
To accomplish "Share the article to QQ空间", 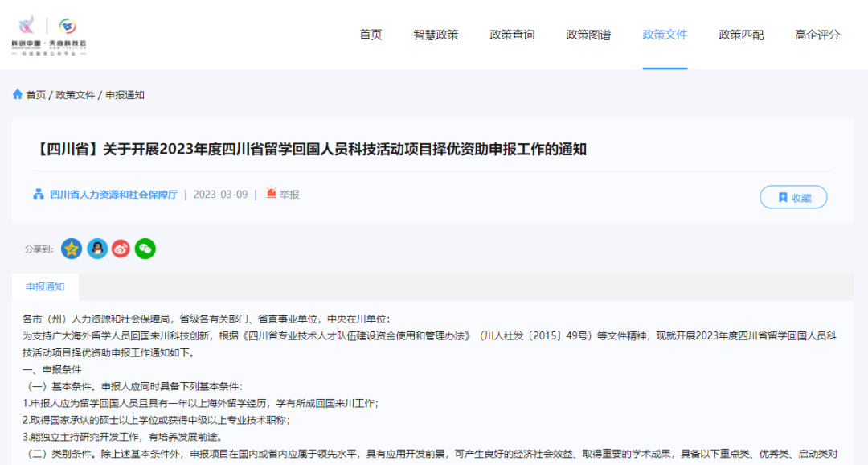I will (x=72, y=249).
